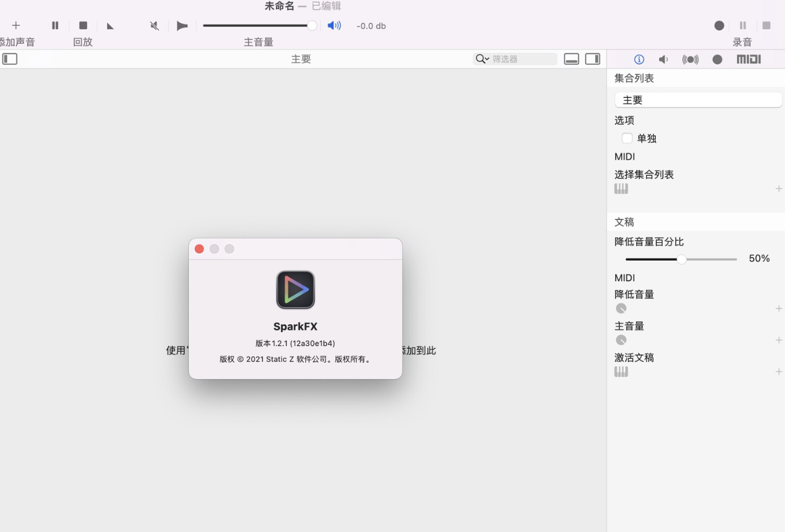
Task: Select the 主要 tab at the top
Action: pyautogui.click(x=301, y=58)
